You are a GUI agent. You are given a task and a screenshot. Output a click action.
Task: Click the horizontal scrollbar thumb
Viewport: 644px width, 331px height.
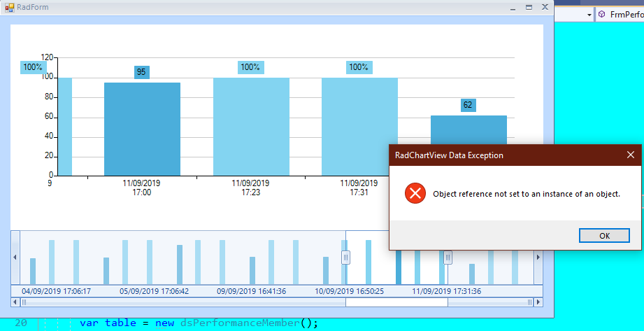coord(396,302)
